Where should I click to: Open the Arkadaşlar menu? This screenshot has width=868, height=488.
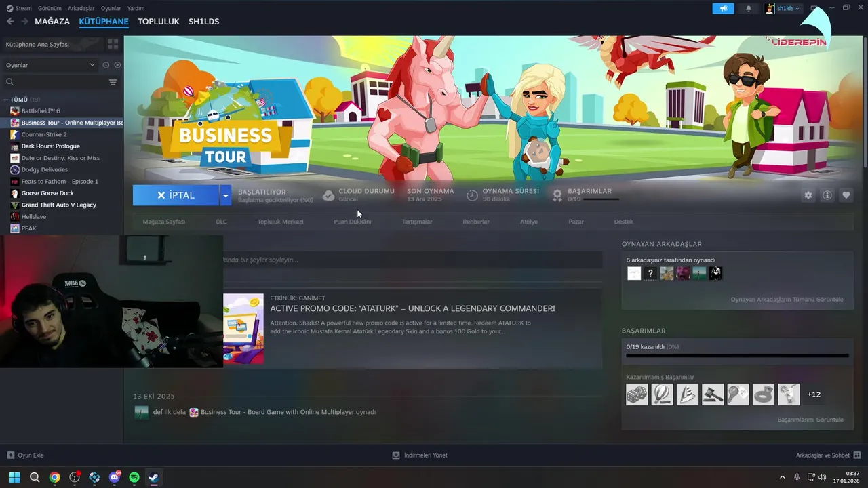tap(81, 9)
